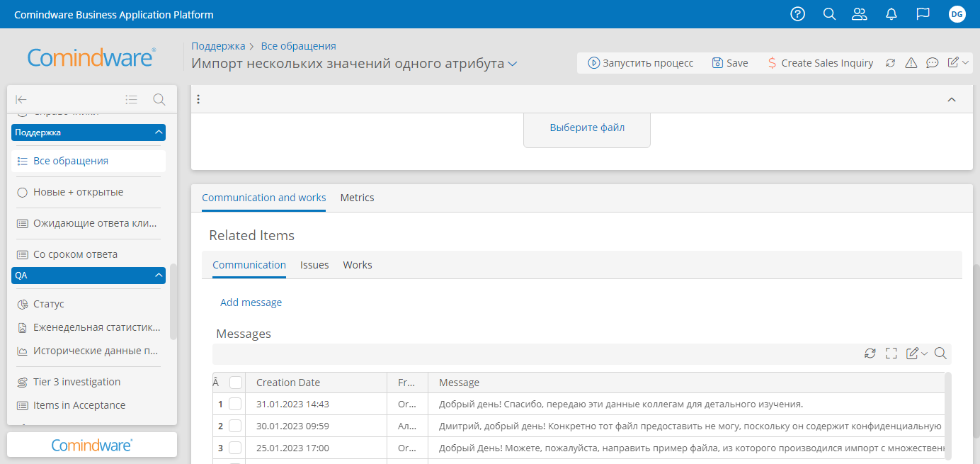Viewport: 980px width, 464px height.
Task: Click Comindware logo at sidebar bottom
Action: [92, 445]
